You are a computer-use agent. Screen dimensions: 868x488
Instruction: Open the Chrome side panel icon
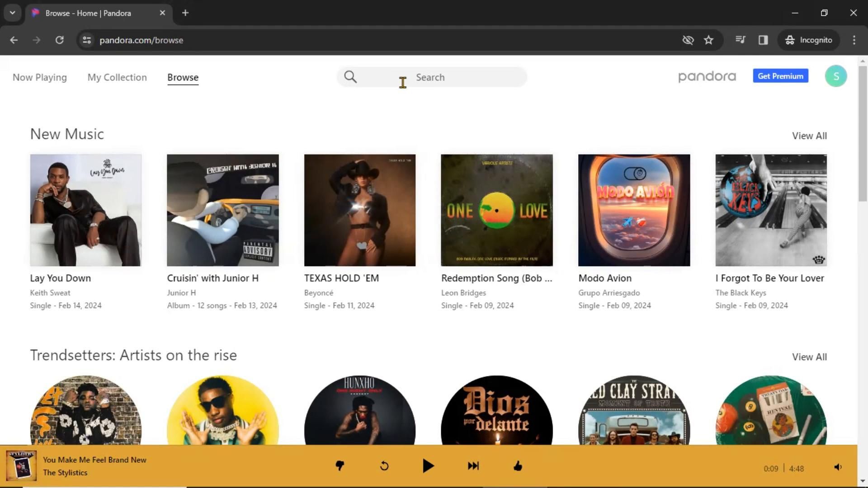click(763, 40)
